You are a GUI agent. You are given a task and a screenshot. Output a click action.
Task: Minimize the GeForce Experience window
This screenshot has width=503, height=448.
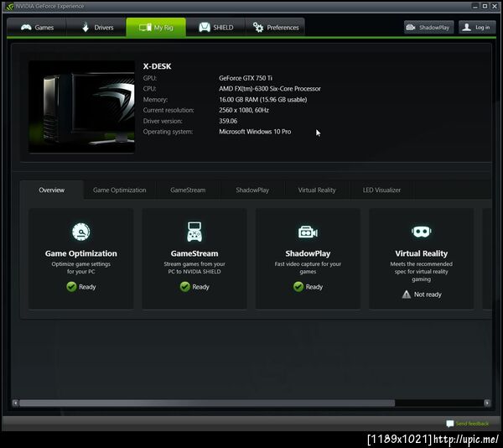coord(475,6)
